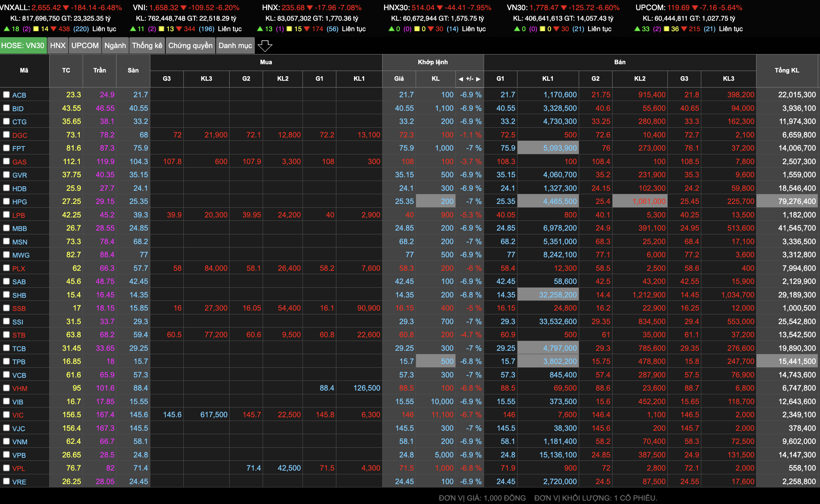Open the Danh mục watchlist menu
The image size is (820, 504).
pos(235,45)
